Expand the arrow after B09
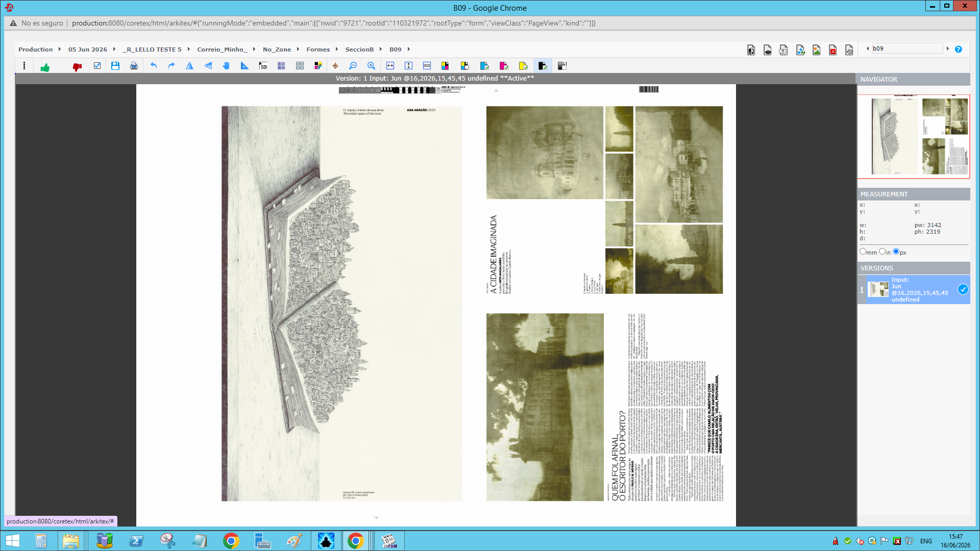980x551 pixels. [x=409, y=49]
